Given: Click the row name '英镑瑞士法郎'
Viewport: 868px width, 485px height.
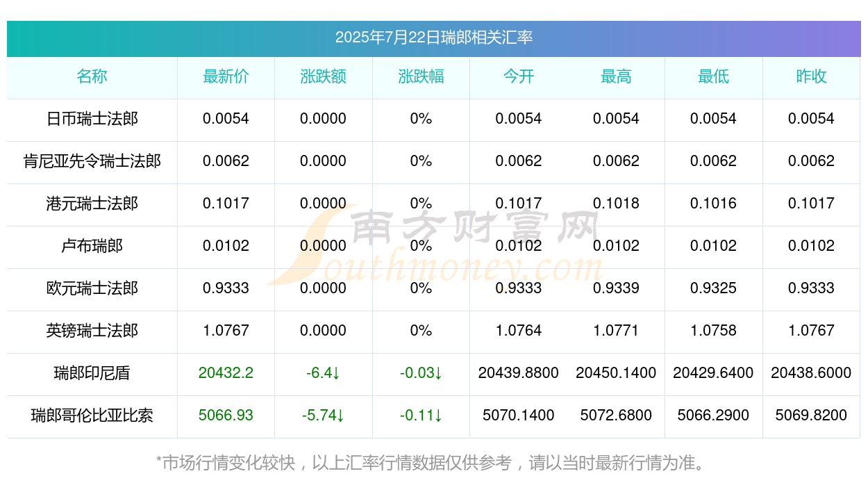Looking at the screenshot, I should click(x=92, y=331).
